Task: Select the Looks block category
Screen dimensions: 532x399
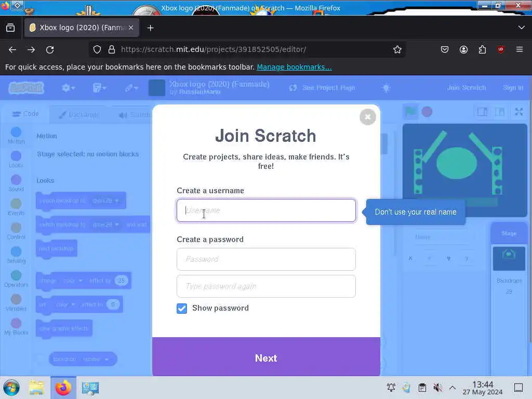Action: pos(16,159)
